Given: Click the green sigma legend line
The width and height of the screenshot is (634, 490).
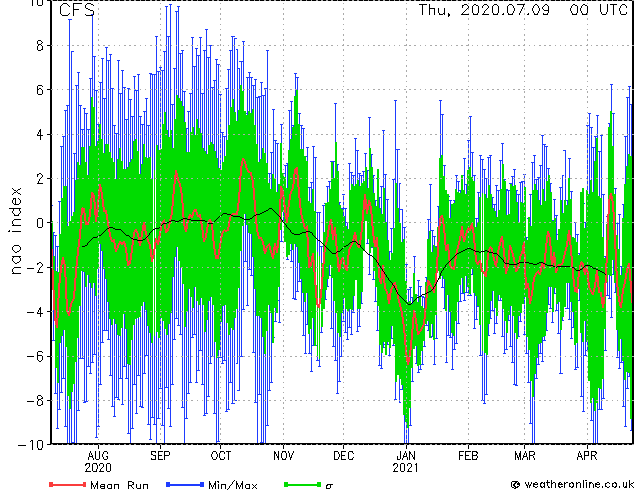Looking at the screenshot, I should (303, 484).
